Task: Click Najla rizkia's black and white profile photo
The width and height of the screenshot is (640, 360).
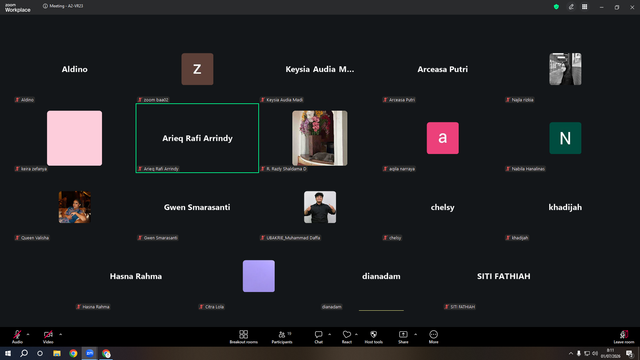Action: (565, 69)
